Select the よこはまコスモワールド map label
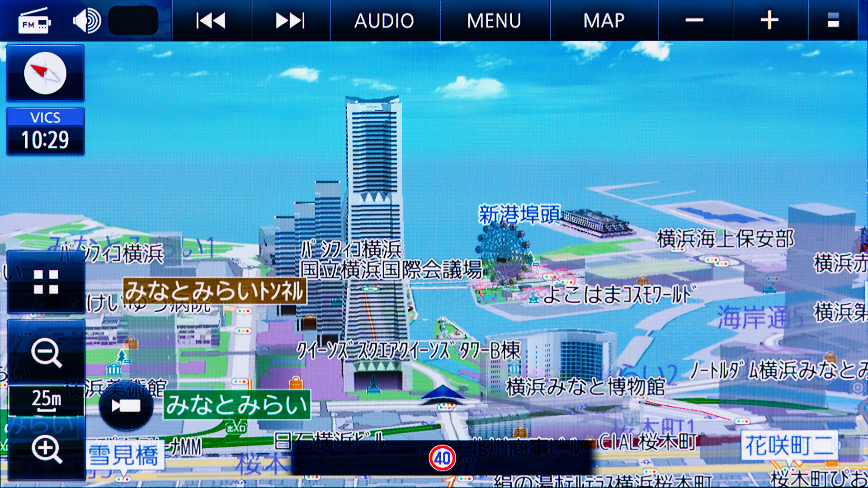868x488 pixels. (618, 295)
